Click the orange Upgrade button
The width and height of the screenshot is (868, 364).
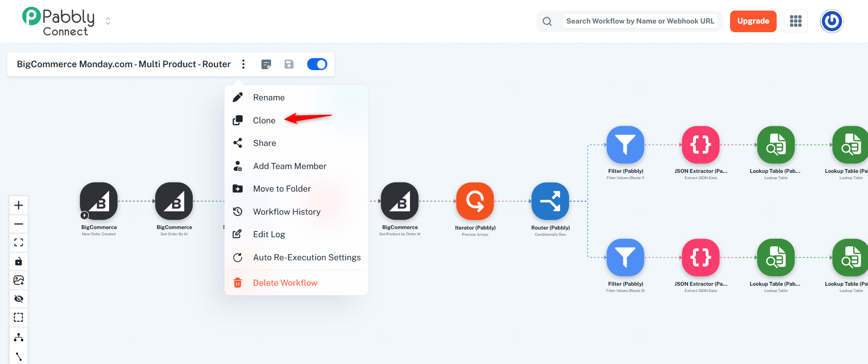[x=753, y=21]
